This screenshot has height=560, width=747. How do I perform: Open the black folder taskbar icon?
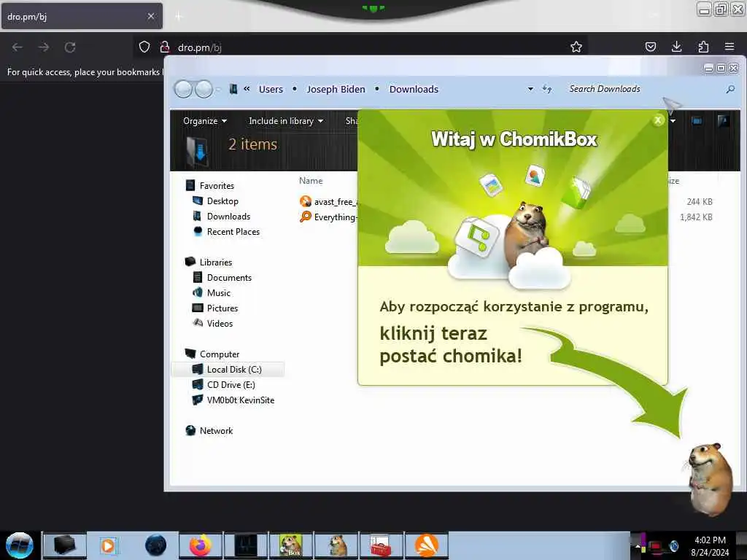click(65, 545)
